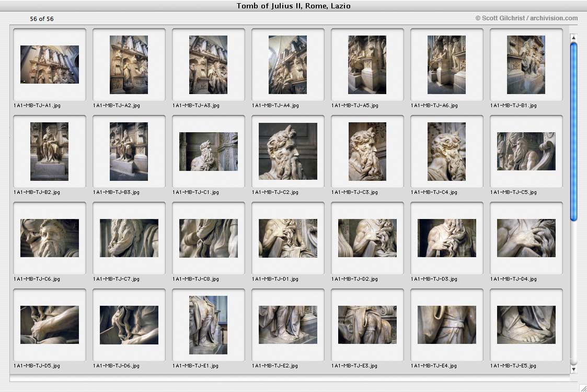Click the filename label 1A1-MB-TJ-C2.jpg

coord(275,192)
